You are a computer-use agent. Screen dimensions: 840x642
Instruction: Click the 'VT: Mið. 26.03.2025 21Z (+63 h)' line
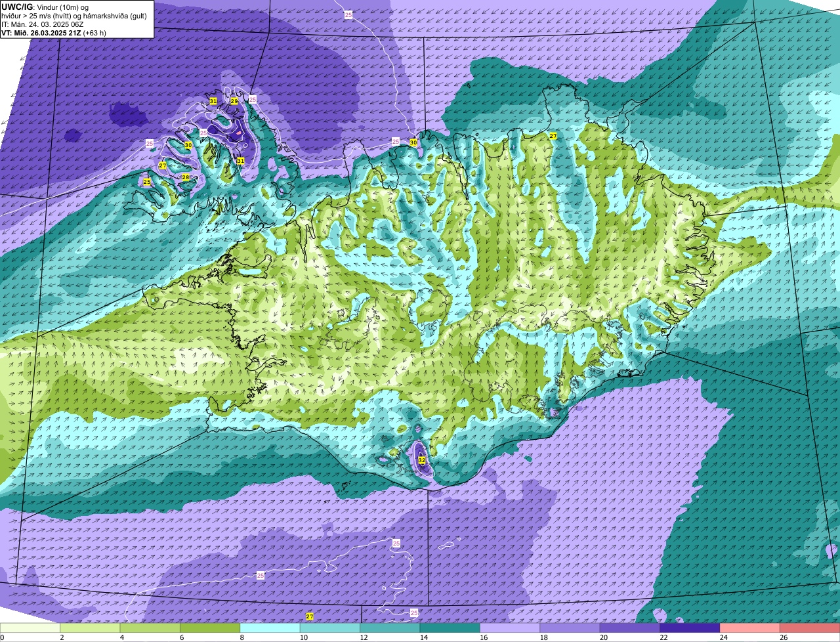(54, 33)
